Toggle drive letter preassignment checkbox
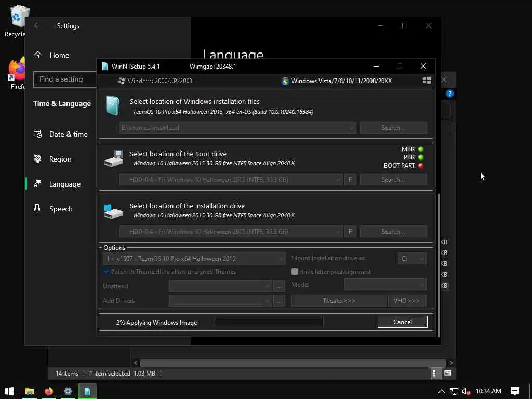Image resolution: width=532 pixels, height=399 pixels. (295, 271)
